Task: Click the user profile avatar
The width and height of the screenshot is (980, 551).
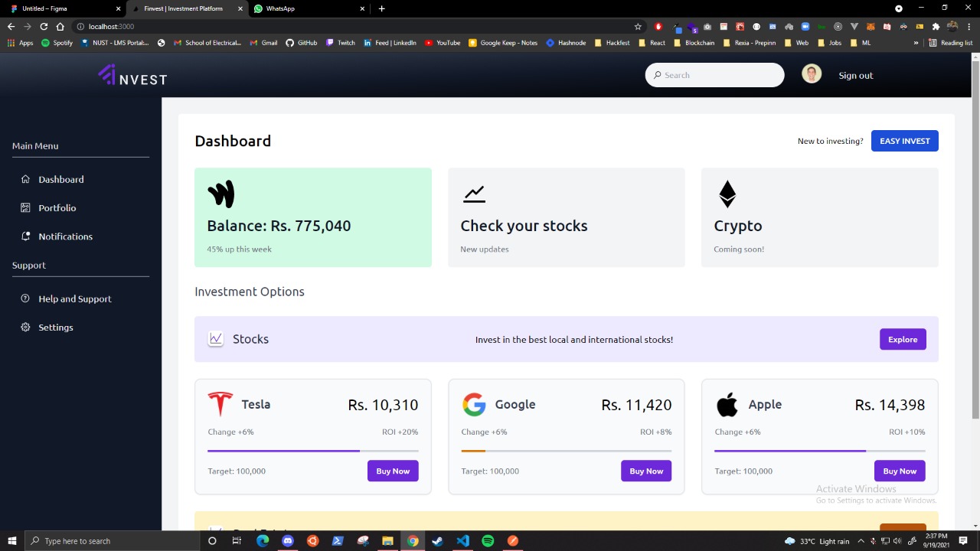Action: 812,74
